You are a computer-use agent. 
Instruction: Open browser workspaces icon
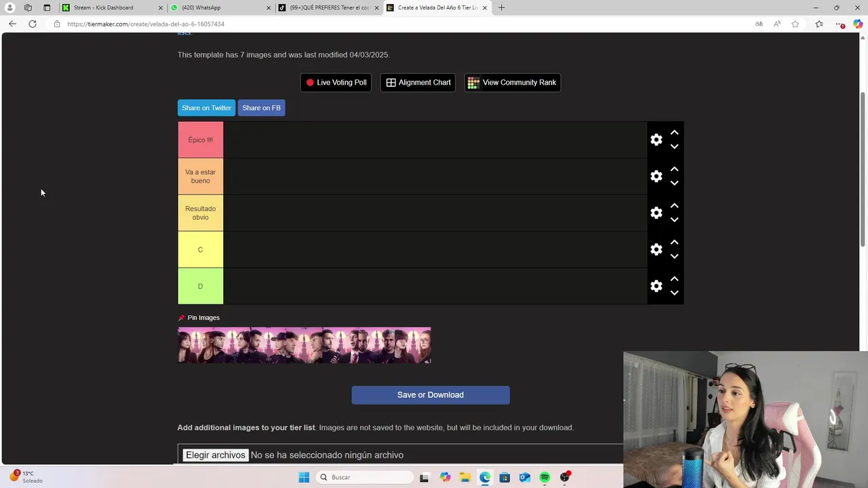pos(28,7)
